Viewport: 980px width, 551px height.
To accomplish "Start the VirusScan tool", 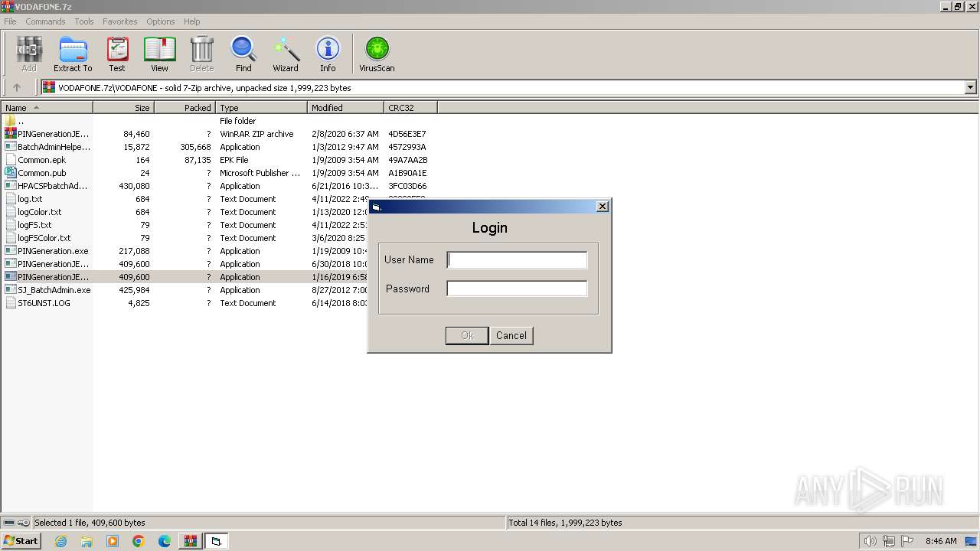I will coord(377,54).
